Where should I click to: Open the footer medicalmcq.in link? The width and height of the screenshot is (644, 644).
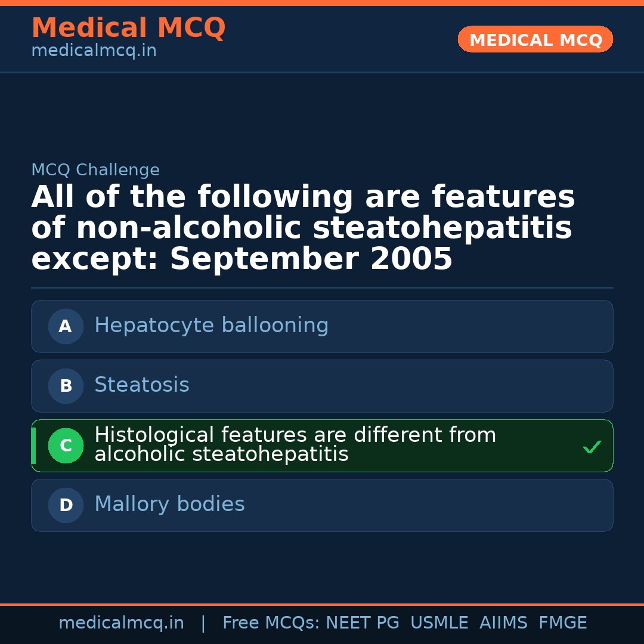(x=121, y=623)
